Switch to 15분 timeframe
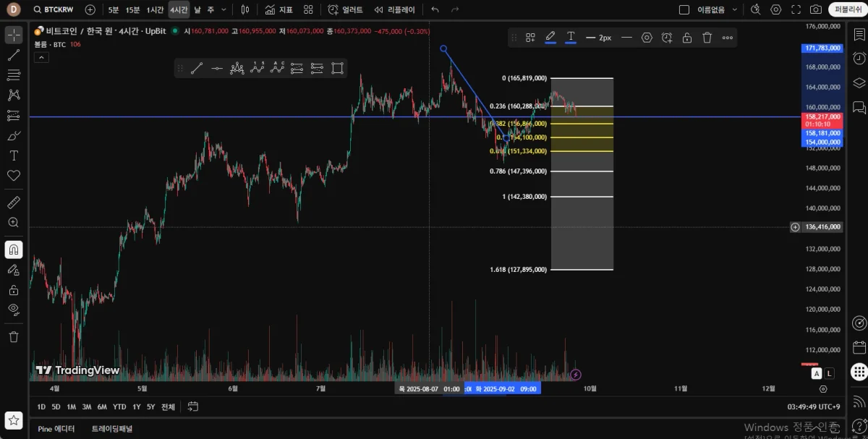The image size is (868, 439). pyautogui.click(x=132, y=9)
